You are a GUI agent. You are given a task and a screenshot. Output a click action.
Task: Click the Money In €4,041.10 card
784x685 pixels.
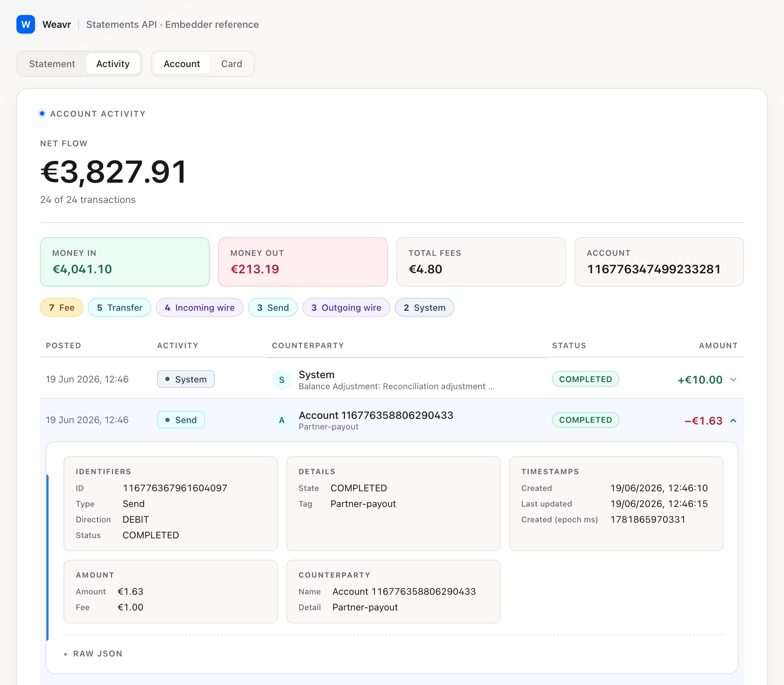click(x=125, y=262)
